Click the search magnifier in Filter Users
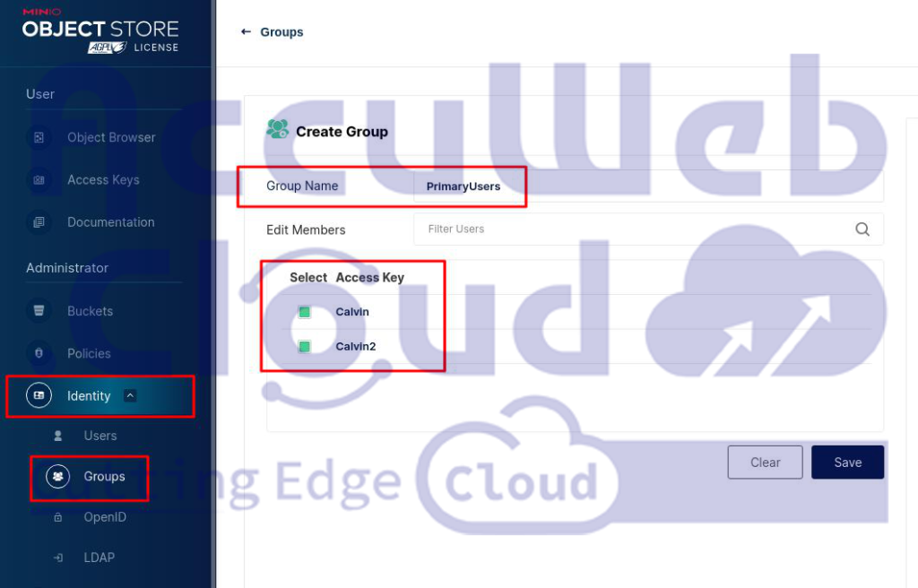This screenshot has width=918, height=588. tap(862, 229)
